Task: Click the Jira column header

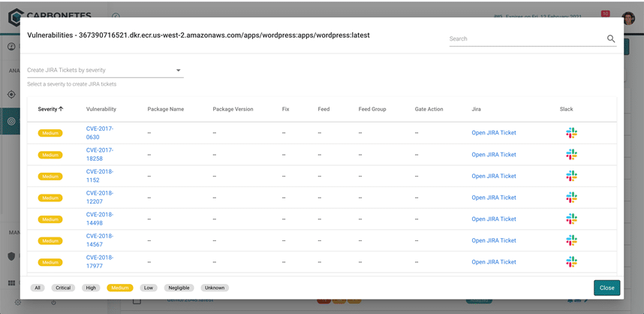Action: tap(476, 110)
